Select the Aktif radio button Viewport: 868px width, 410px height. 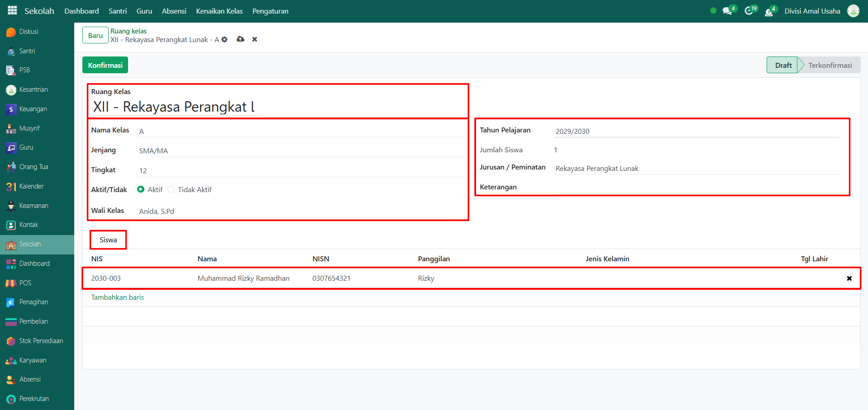pyautogui.click(x=141, y=189)
